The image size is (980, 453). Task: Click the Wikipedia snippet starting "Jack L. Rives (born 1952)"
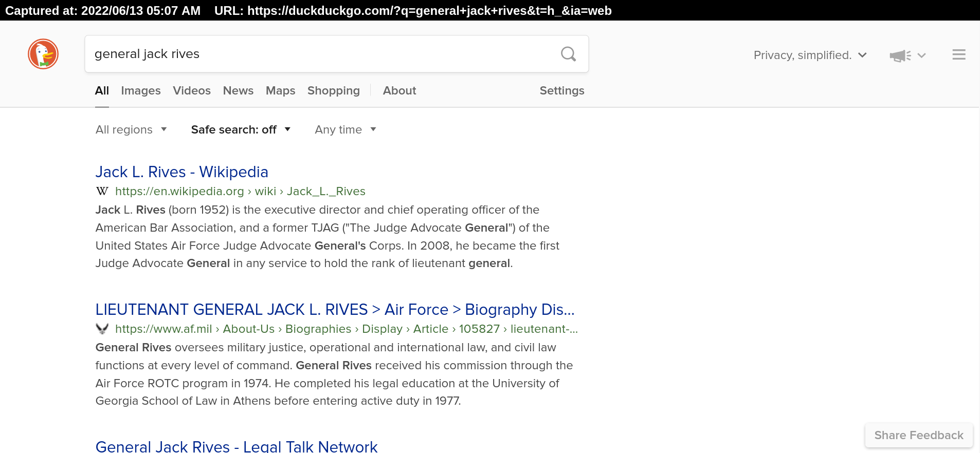328,237
